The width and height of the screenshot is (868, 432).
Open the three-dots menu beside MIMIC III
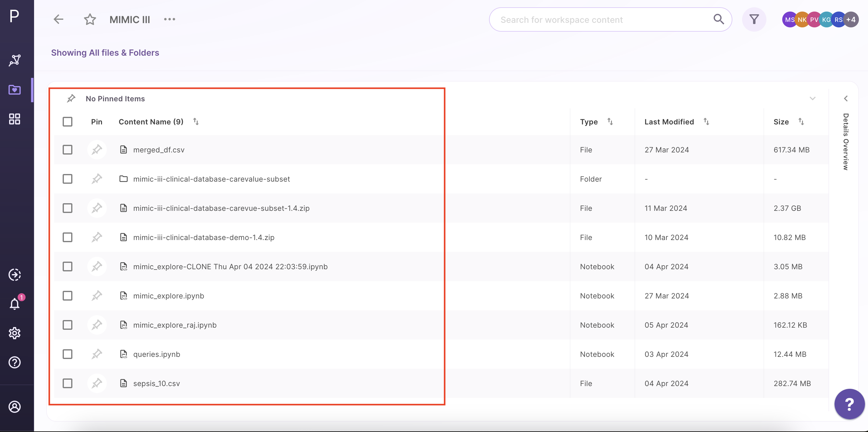(x=169, y=19)
